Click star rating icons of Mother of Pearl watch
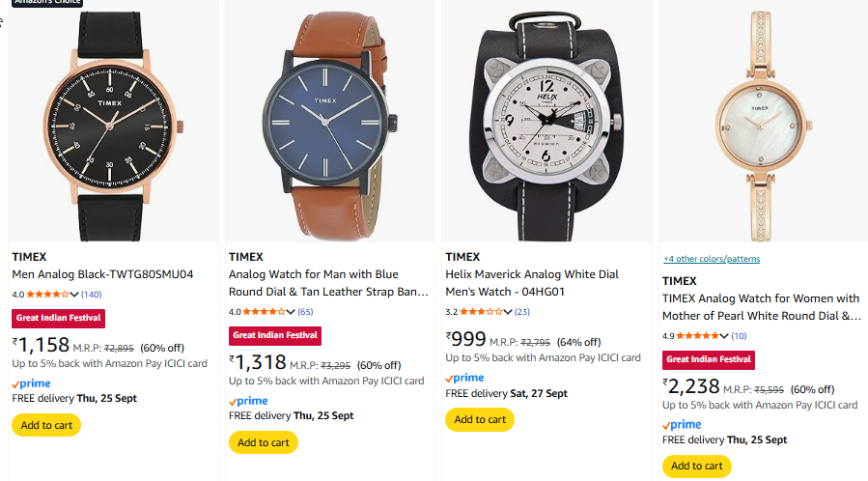 pos(702,336)
